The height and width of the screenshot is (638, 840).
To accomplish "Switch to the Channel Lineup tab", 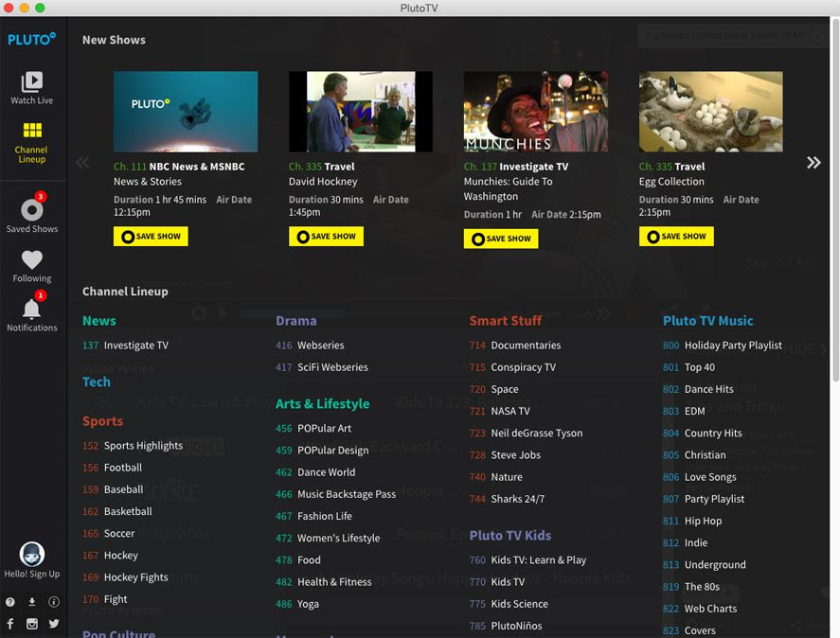I will point(31,141).
